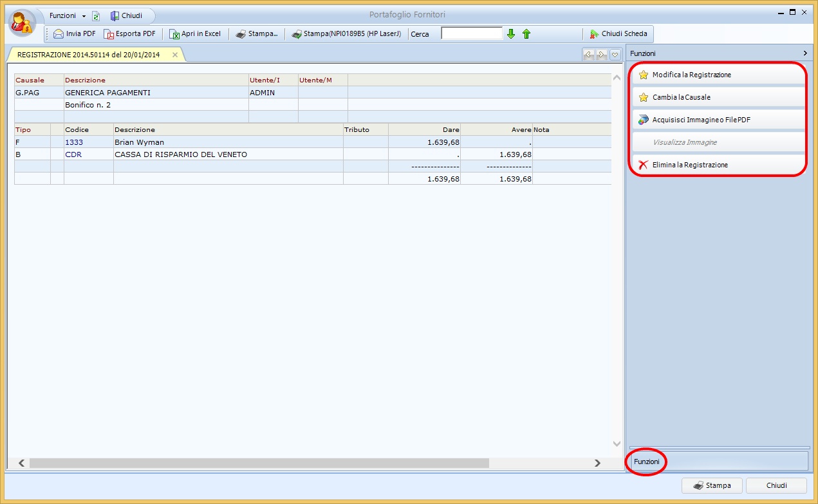The image size is (818, 504).
Task: Open the Funzioni dropdown menu at top
Action: click(x=67, y=15)
